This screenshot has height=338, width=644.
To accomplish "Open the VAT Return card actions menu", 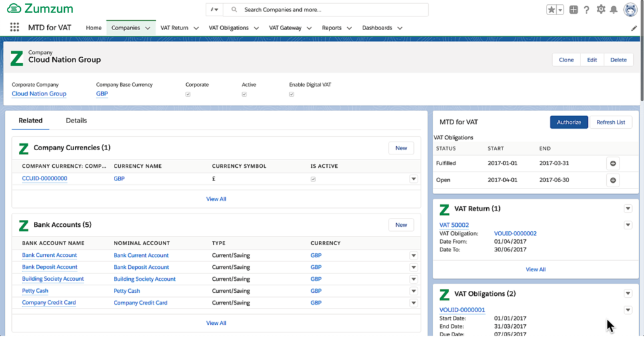I will [628, 209].
